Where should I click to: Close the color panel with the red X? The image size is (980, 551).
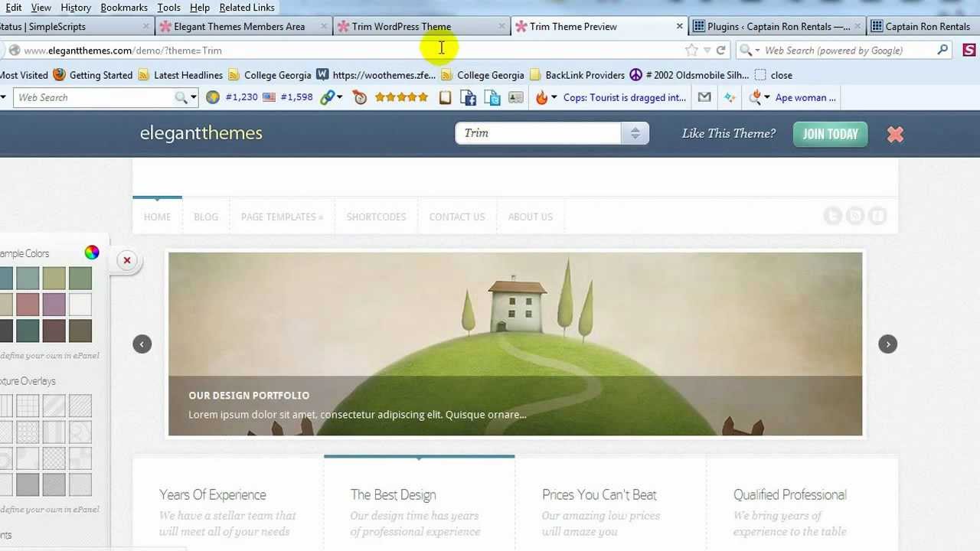coord(127,260)
